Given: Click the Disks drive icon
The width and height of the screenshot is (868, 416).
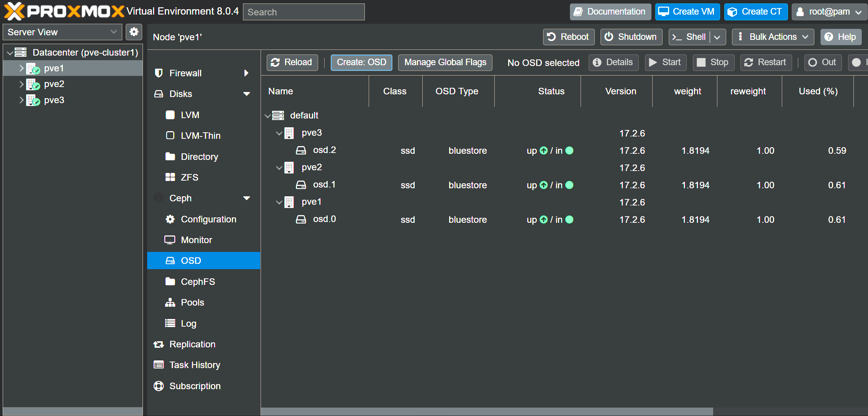Looking at the screenshot, I should tap(158, 94).
